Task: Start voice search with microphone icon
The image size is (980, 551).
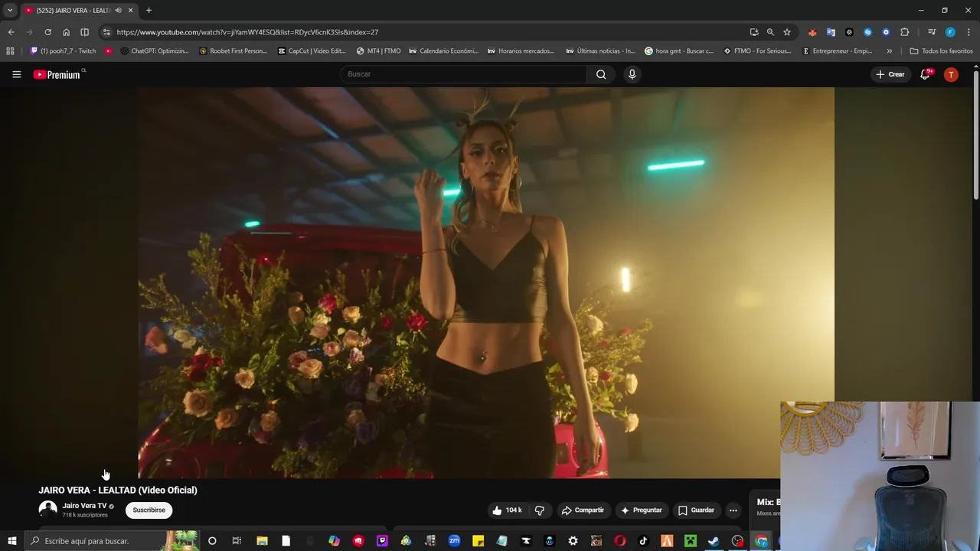Action: pos(632,74)
